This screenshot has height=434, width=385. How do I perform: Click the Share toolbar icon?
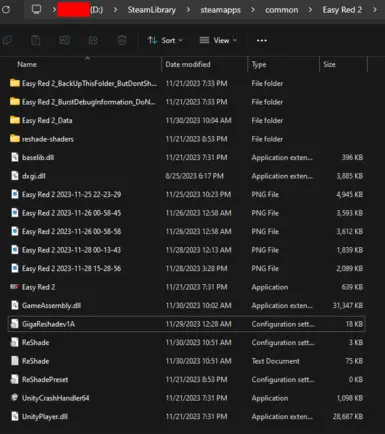click(93, 40)
